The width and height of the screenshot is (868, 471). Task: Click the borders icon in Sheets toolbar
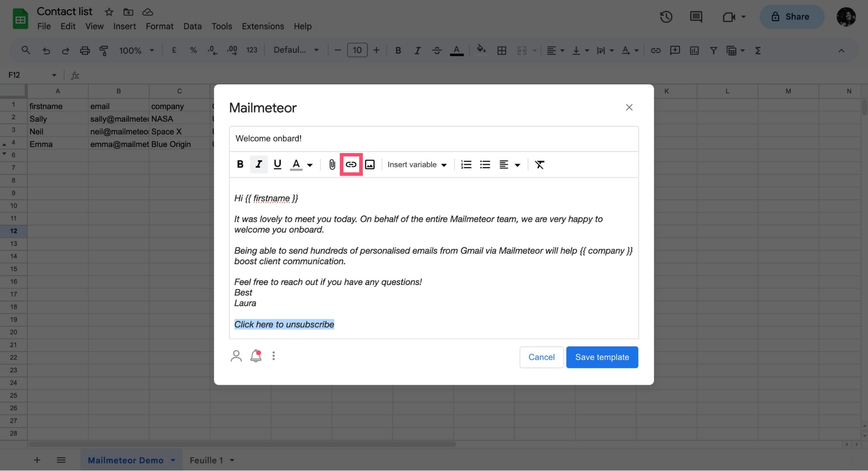(x=502, y=50)
